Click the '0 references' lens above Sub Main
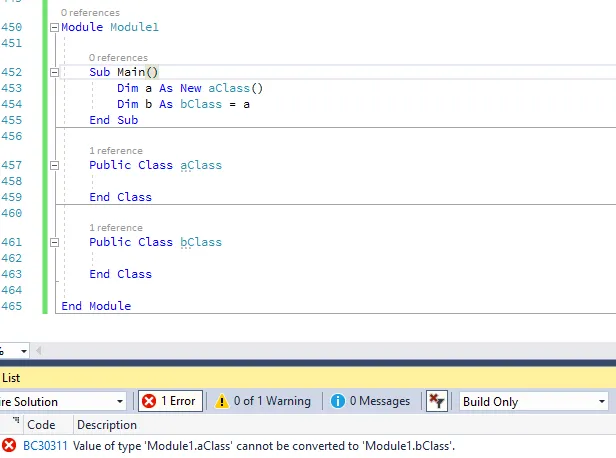This screenshot has width=616, height=458. coord(118,58)
